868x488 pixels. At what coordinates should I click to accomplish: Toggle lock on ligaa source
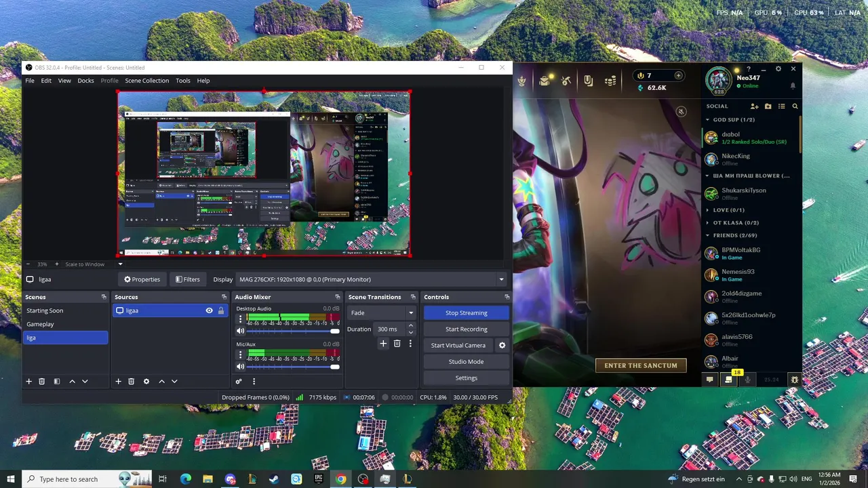pyautogui.click(x=220, y=310)
